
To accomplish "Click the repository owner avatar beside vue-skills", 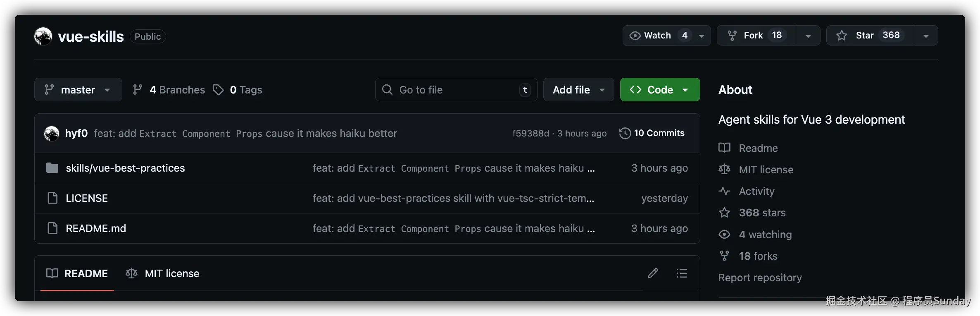I will click(43, 36).
